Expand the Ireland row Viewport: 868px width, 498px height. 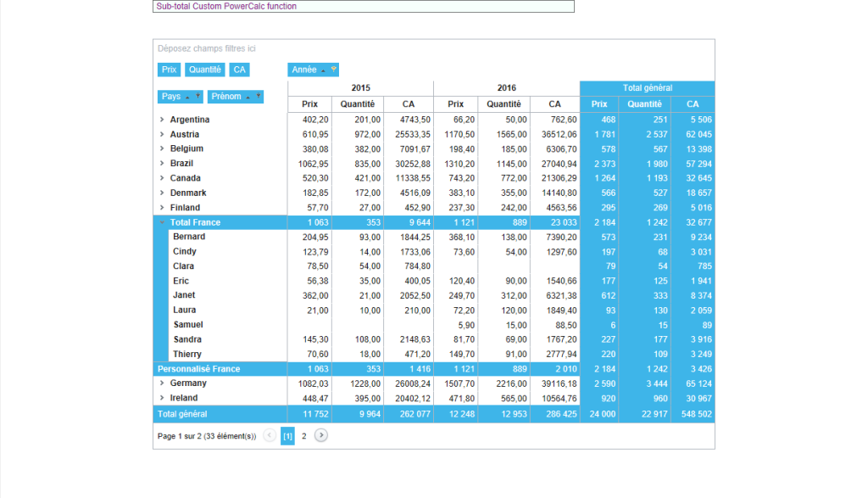click(162, 398)
